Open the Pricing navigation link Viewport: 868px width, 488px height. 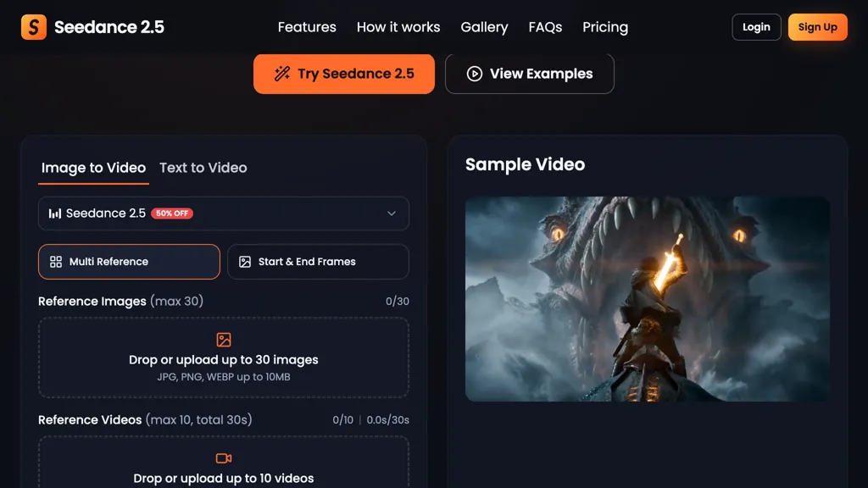[x=605, y=27]
